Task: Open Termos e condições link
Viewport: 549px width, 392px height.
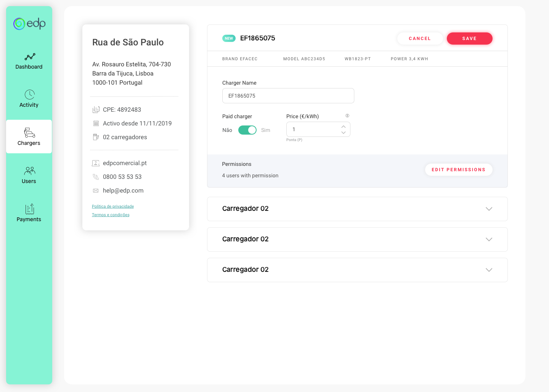Action: coord(111,215)
